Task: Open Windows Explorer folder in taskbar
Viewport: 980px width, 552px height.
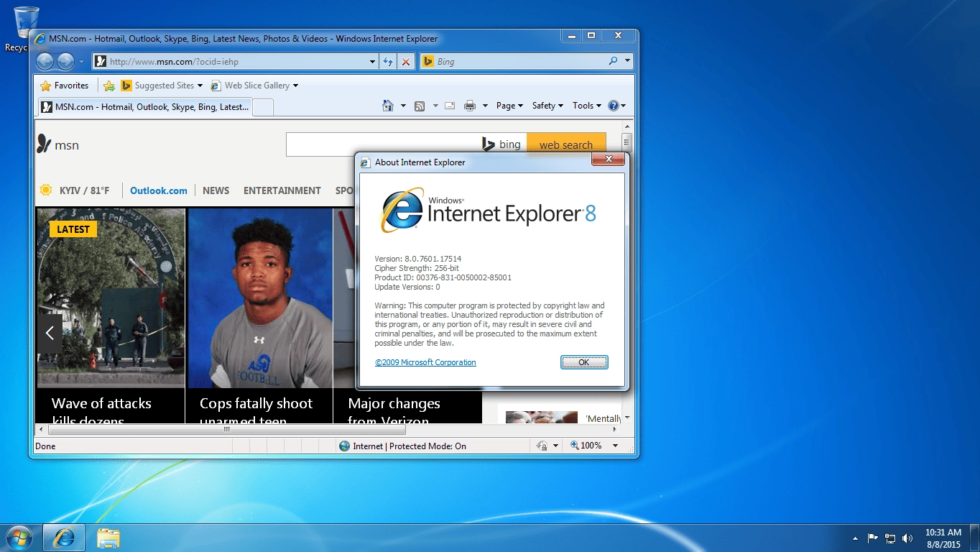Action: tap(108, 538)
